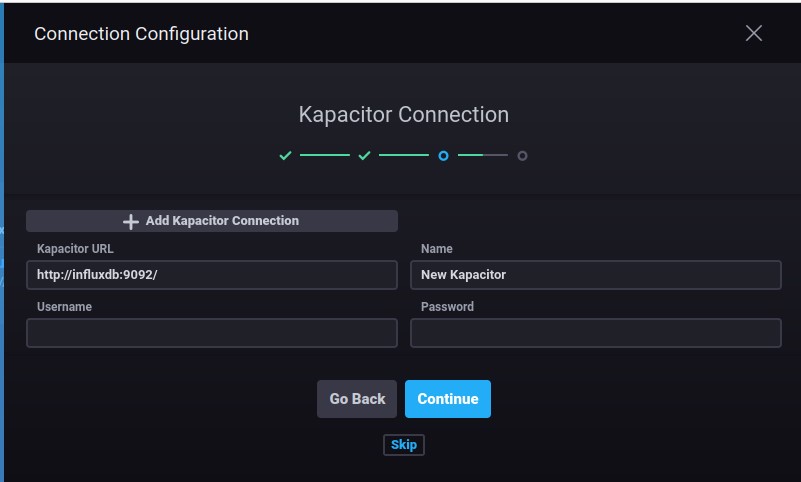Viewport: 801px width, 482px height.
Task: Click the second completed step checkmark
Action: pos(364,156)
